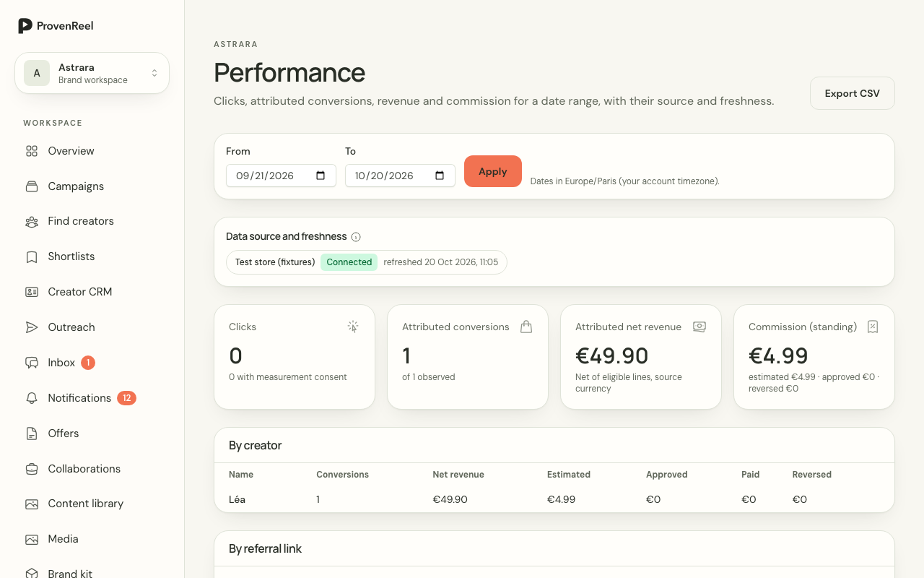Click the Astrara avatar letter A
This screenshot has width=924, height=578.
point(37,73)
